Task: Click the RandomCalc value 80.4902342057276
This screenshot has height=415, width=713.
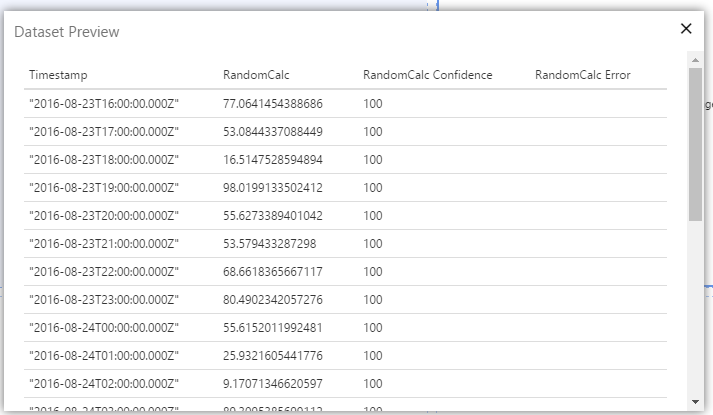Action: [x=287, y=299]
